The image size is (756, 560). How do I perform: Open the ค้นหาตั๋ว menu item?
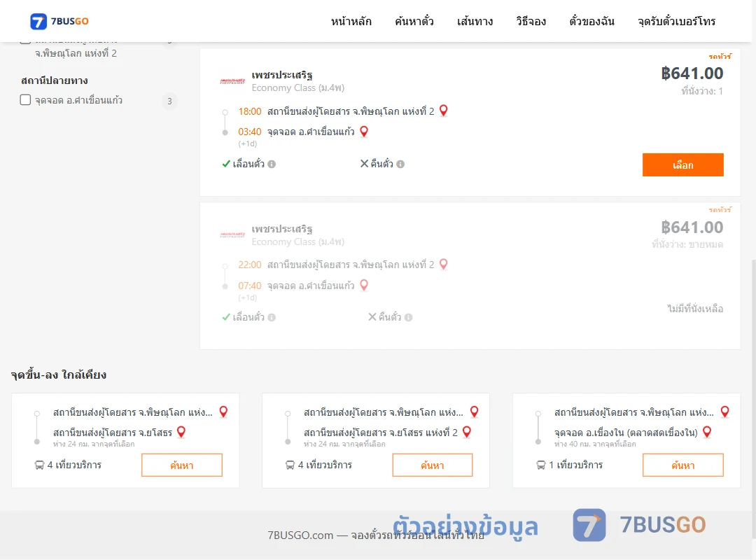pyautogui.click(x=414, y=21)
